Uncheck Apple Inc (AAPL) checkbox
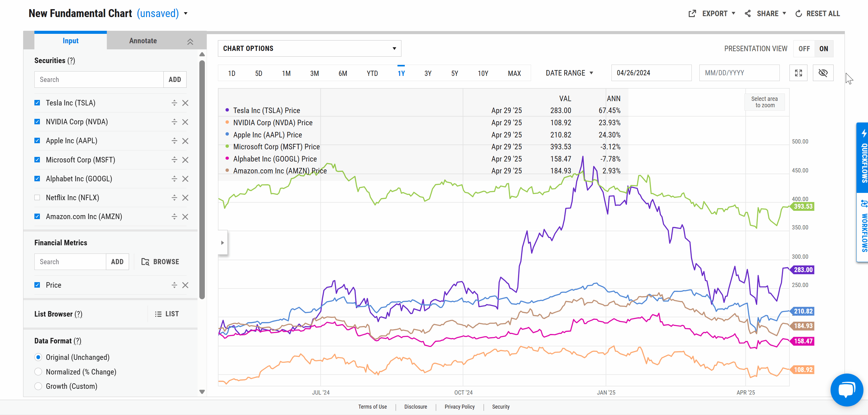 click(x=37, y=141)
